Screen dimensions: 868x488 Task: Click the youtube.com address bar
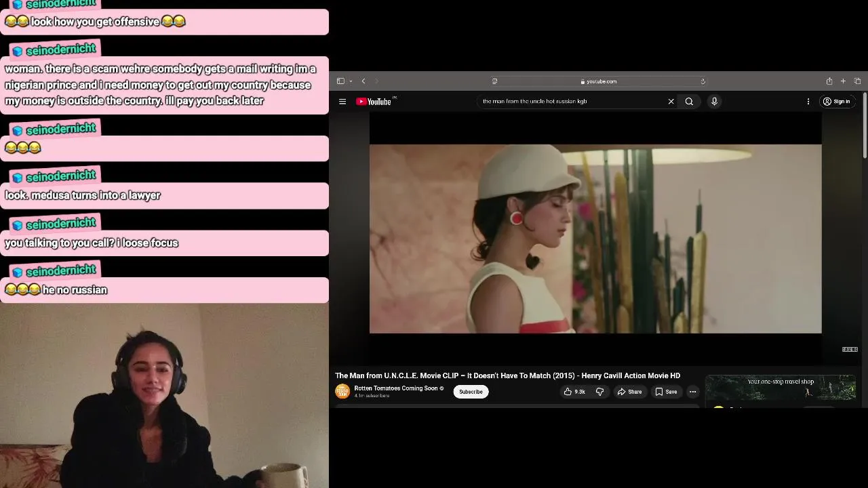pyautogui.click(x=599, y=81)
